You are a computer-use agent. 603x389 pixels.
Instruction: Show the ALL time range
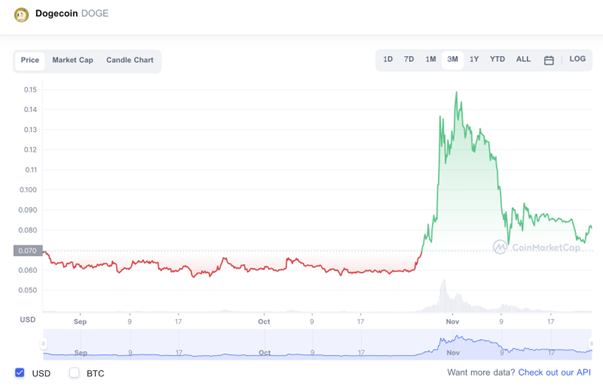[x=523, y=60]
